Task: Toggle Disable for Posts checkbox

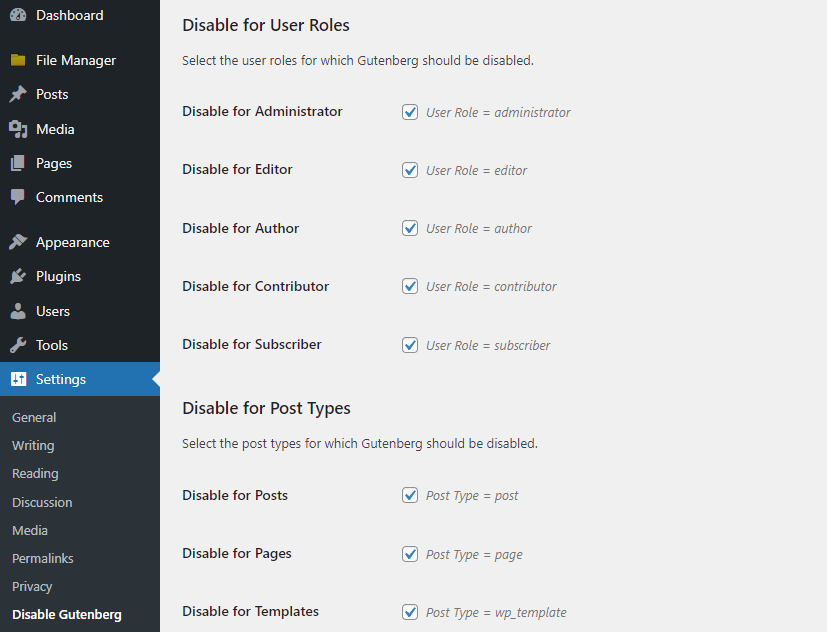Action: pos(410,495)
